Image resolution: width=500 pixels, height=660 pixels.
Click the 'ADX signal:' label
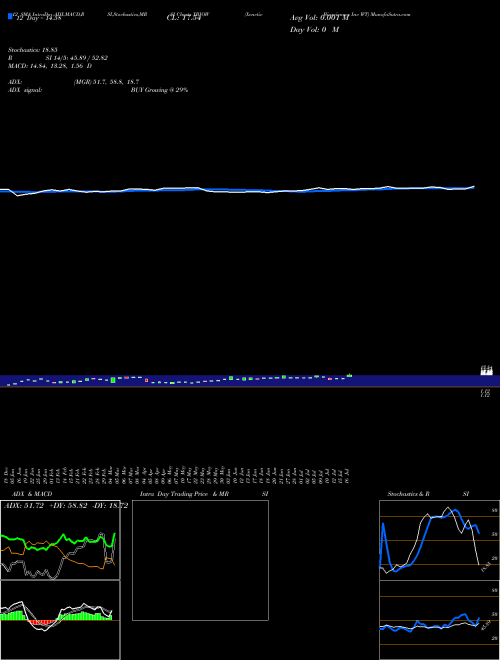pos(25,90)
